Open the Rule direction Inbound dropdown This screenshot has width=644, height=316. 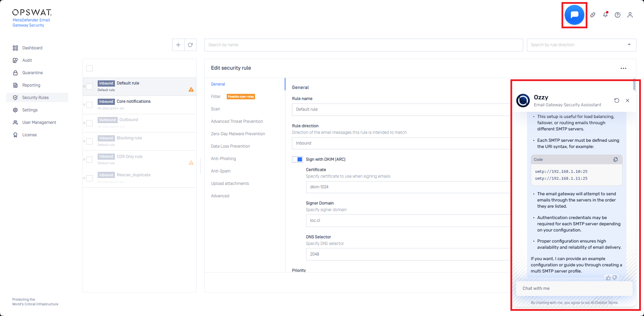(x=400, y=143)
